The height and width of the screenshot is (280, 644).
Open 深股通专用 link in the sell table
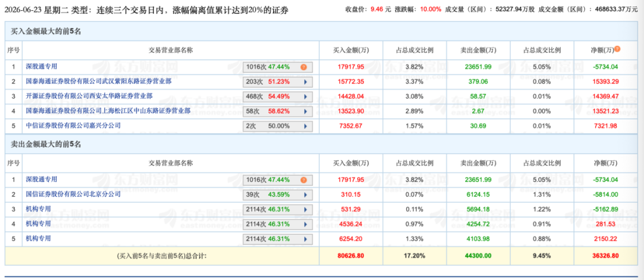pyautogui.click(x=42, y=179)
